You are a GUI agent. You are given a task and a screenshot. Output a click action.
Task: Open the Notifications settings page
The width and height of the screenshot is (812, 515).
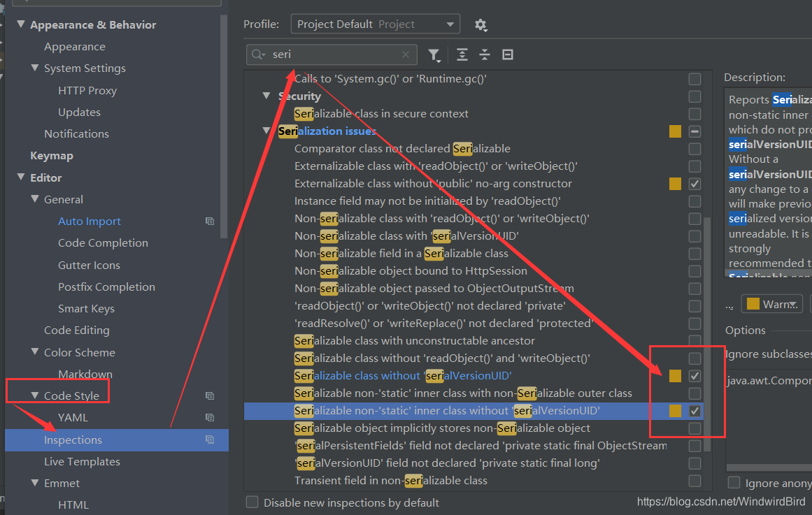(77, 134)
